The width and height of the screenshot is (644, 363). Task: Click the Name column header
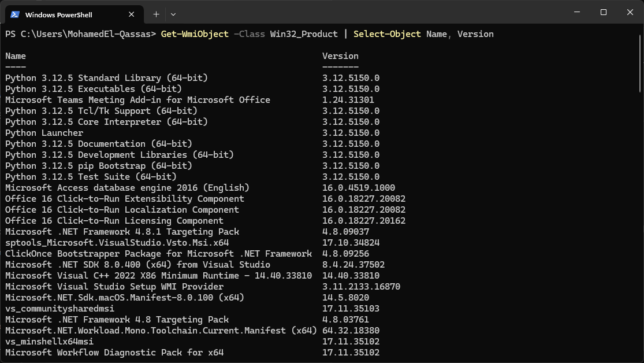tap(16, 56)
